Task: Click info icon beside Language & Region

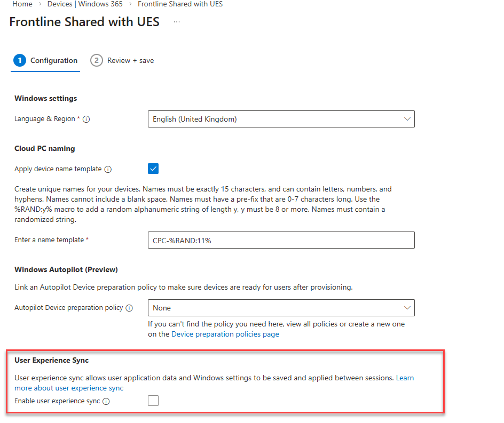Action: [86, 119]
